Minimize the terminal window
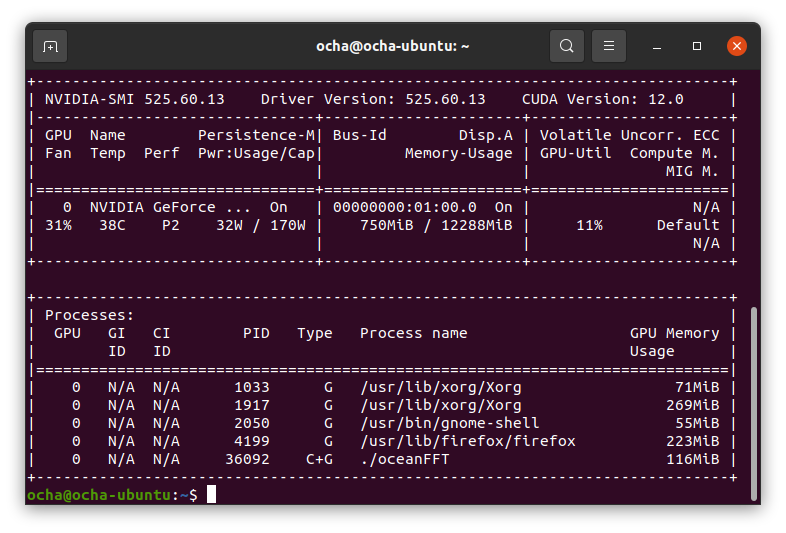786x533 pixels. 659,46
